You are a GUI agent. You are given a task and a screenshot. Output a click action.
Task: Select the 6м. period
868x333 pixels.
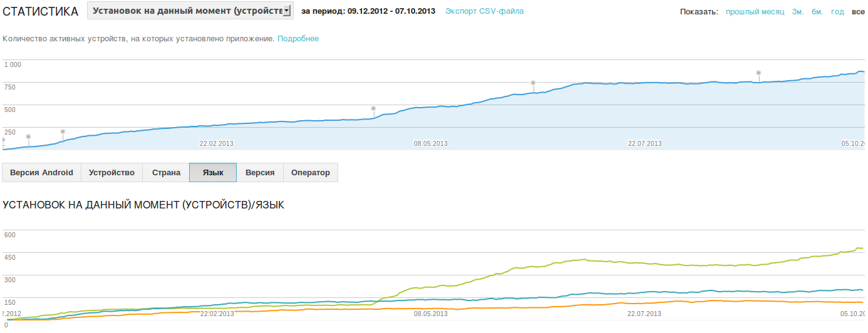tap(817, 12)
